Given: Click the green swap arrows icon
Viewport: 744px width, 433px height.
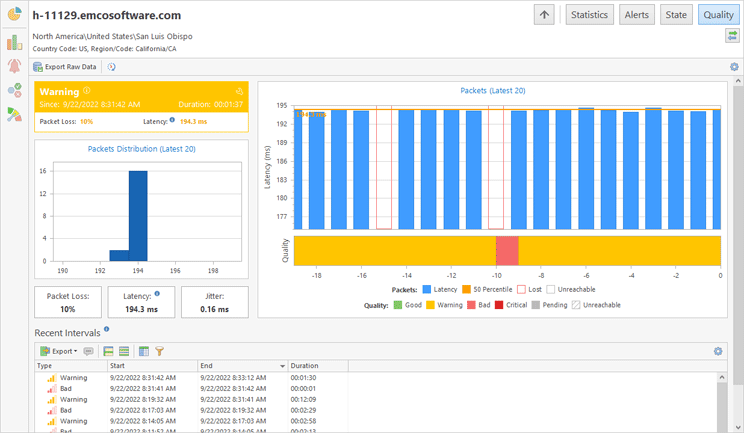Looking at the screenshot, I should [x=732, y=36].
